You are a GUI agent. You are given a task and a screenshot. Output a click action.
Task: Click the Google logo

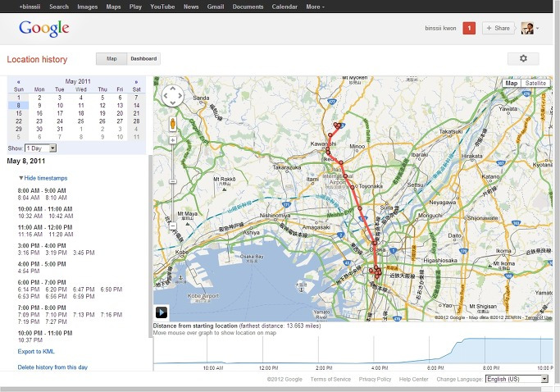tap(44, 29)
